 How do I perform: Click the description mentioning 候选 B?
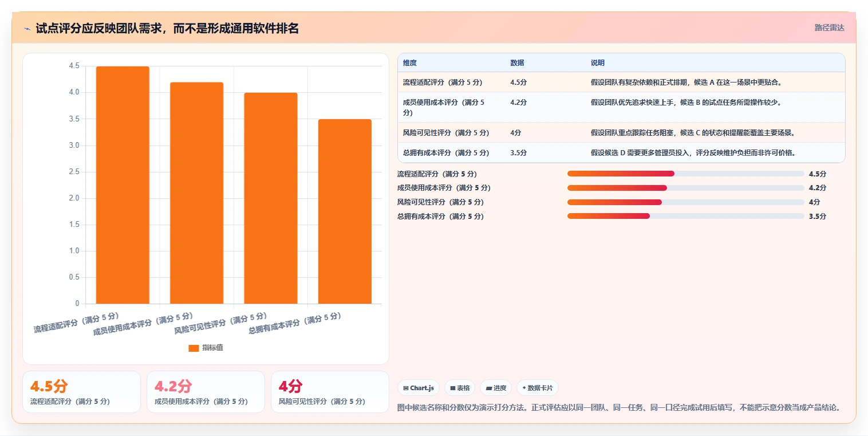click(x=686, y=103)
